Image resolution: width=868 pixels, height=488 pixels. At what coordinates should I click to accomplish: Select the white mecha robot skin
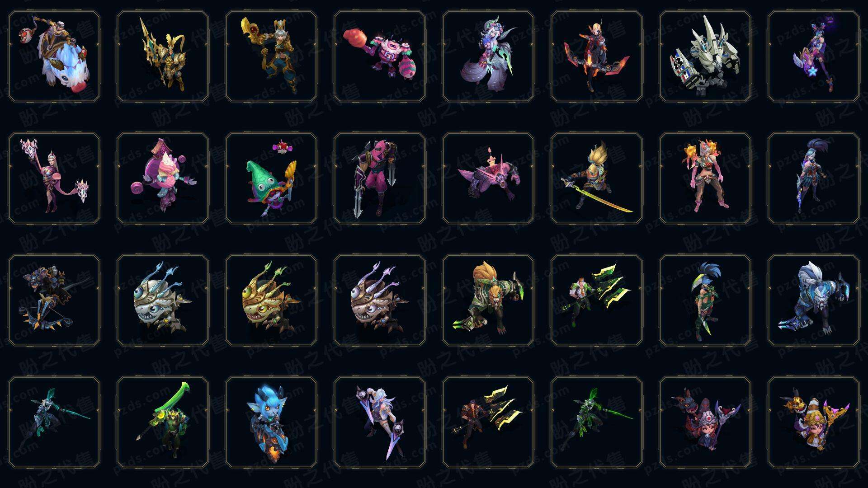coord(705,56)
